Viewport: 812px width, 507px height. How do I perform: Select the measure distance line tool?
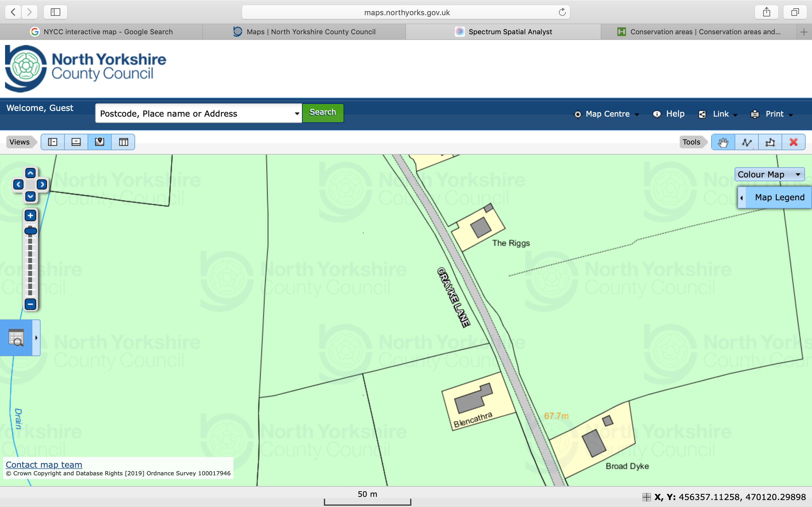point(746,142)
